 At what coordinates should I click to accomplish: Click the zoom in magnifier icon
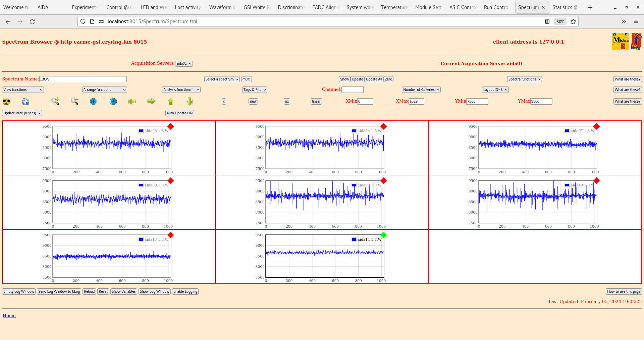pos(55,101)
